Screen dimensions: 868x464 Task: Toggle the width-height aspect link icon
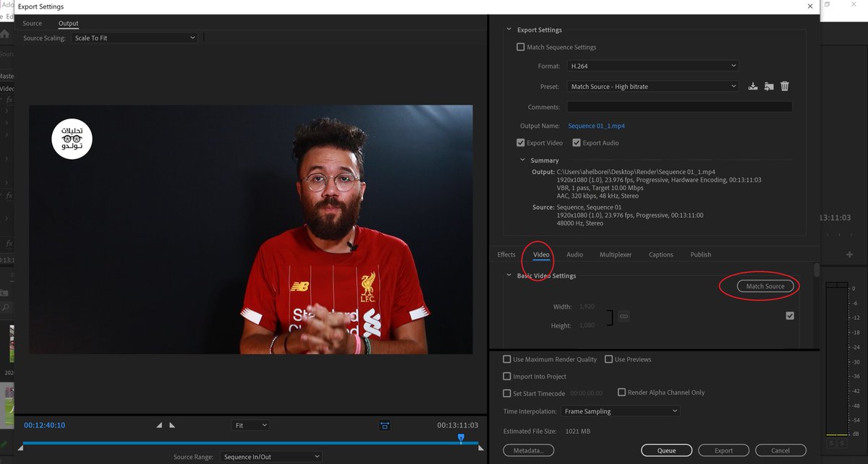[624, 316]
